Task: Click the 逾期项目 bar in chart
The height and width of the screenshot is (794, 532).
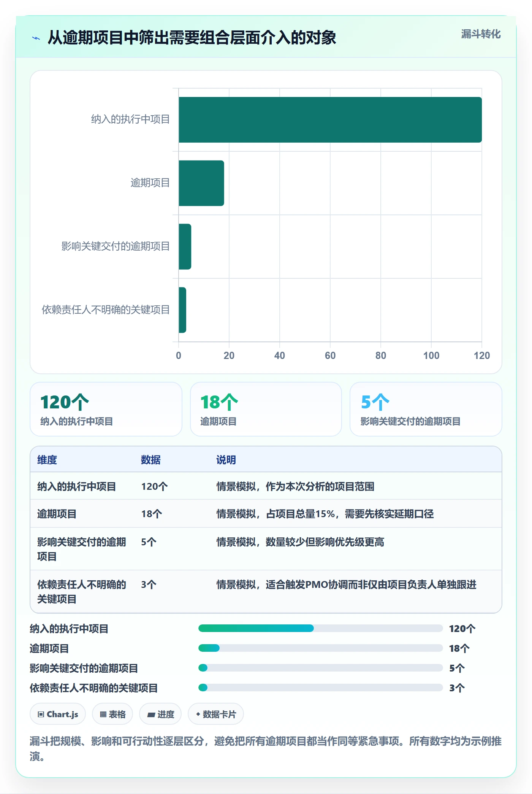Action: 201,183
